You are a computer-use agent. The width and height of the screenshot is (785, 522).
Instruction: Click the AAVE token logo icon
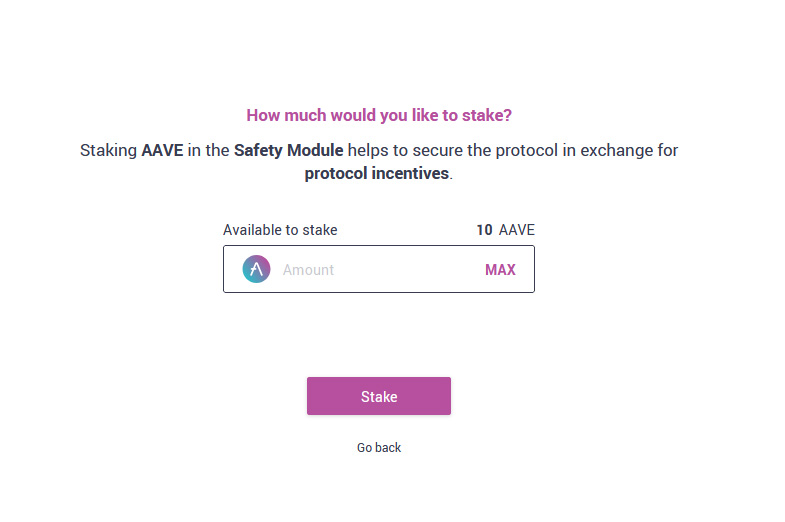256,269
